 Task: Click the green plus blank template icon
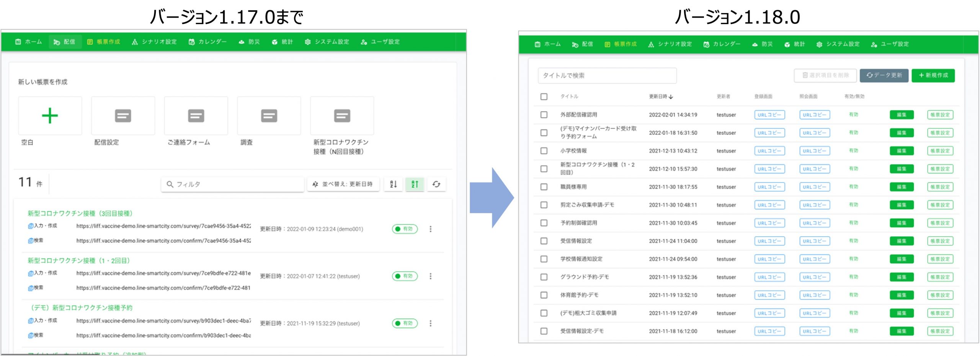pyautogui.click(x=50, y=116)
